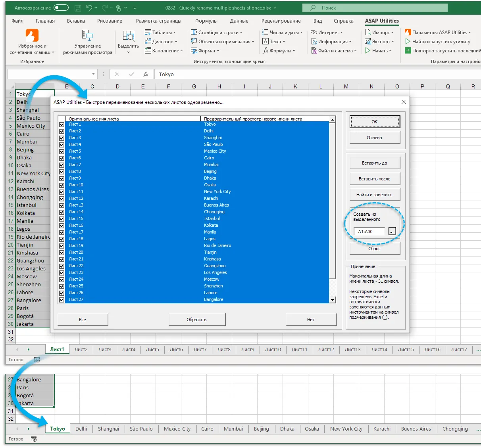
Task: Click the redo arrow icon
Action: pyautogui.click(x=105, y=8)
